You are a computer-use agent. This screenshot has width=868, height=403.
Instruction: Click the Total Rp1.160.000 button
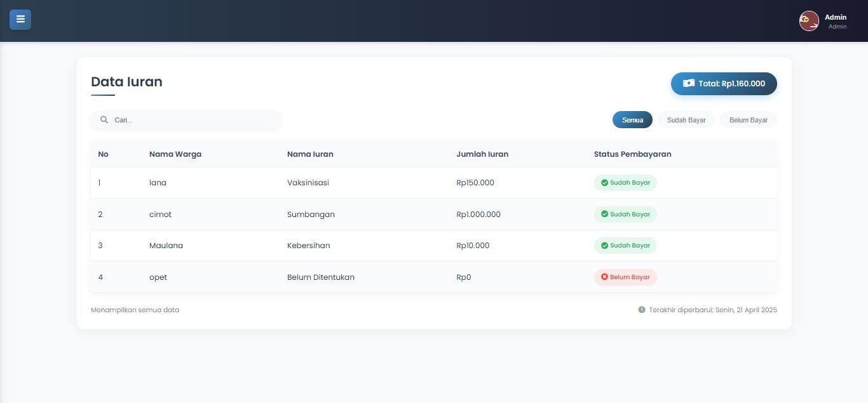(724, 84)
